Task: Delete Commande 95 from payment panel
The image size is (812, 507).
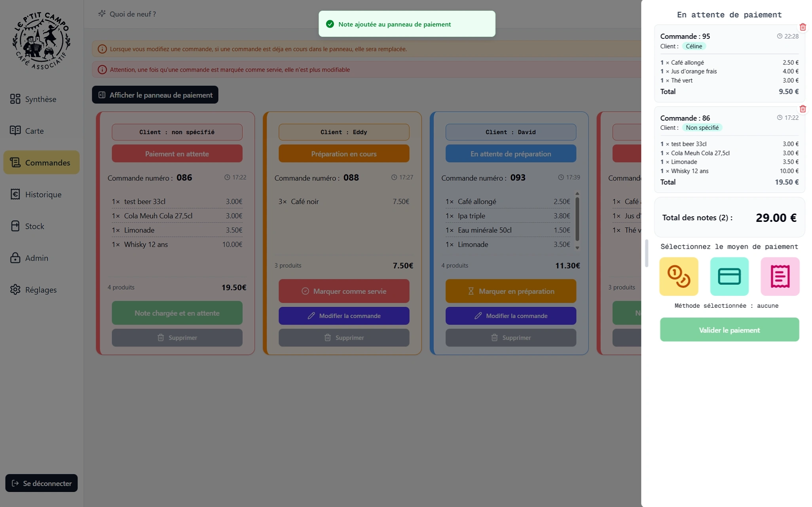Action: click(803, 27)
